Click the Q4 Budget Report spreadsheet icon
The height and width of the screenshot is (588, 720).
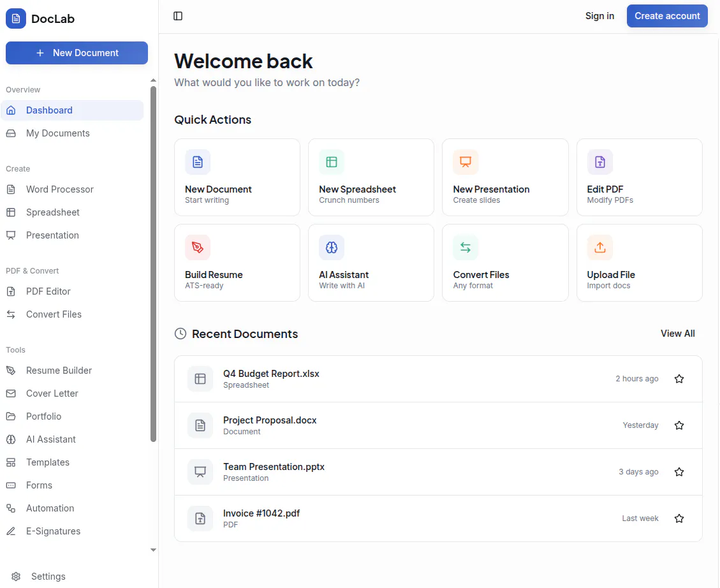(200, 379)
